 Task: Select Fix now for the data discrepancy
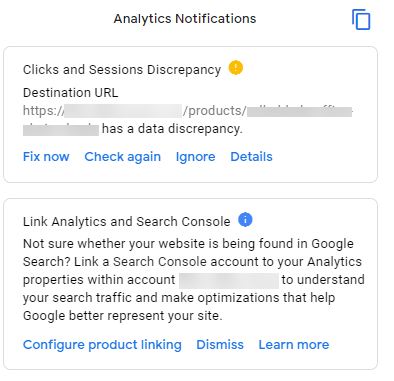pos(46,156)
